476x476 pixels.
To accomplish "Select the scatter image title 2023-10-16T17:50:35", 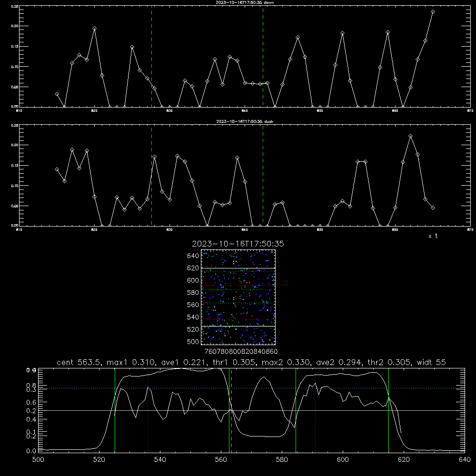I will [x=238, y=244].
